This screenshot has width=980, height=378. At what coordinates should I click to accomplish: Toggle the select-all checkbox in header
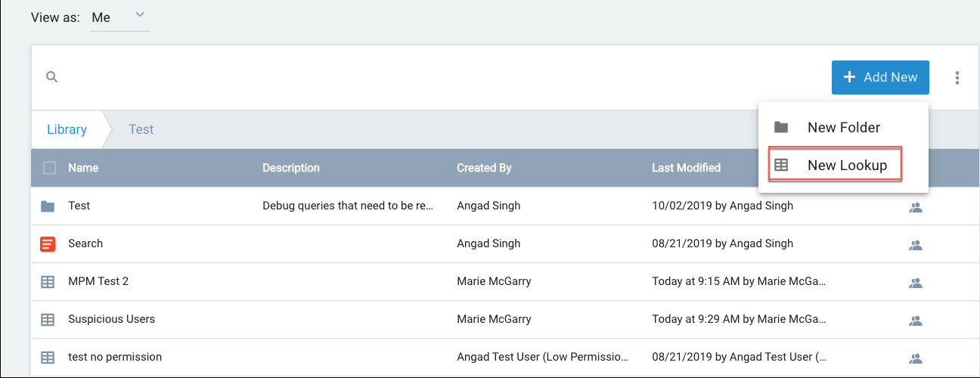(49, 168)
